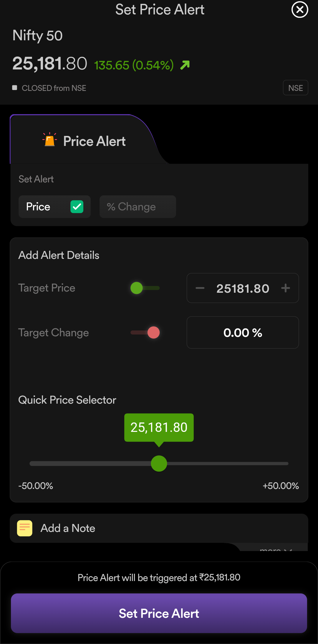Click the green 25,181.80 price tooltip

click(159, 427)
